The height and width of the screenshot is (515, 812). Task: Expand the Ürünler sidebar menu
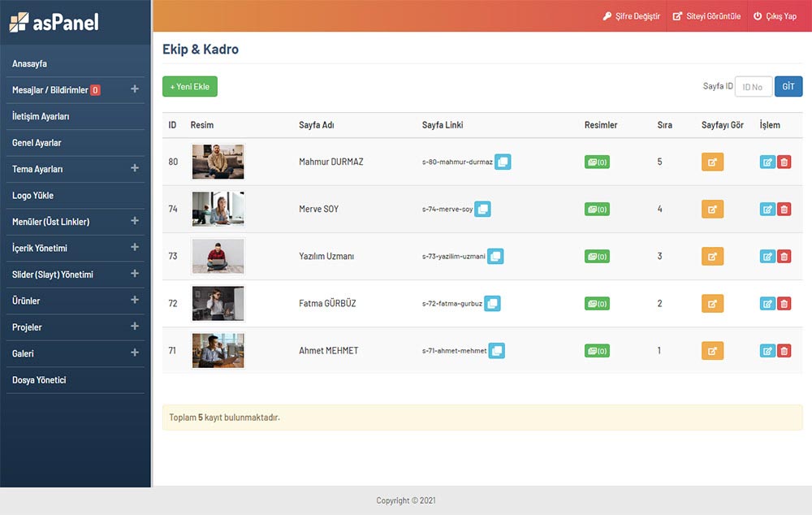pyautogui.click(x=135, y=301)
